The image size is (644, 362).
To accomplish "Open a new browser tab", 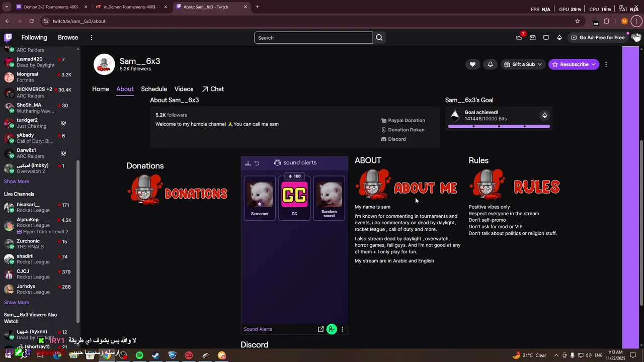I will (x=258, y=7).
